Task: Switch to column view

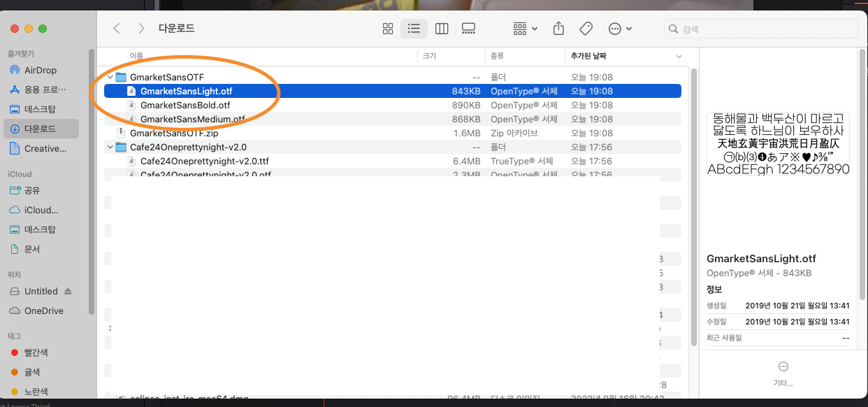Action: click(x=441, y=29)
